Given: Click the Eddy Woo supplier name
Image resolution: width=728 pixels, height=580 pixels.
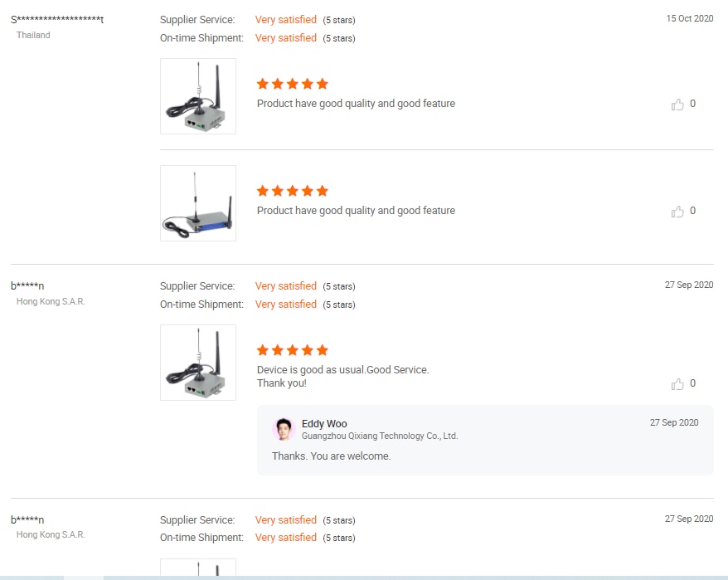Looking at the screenshot, I should [324, 423].
